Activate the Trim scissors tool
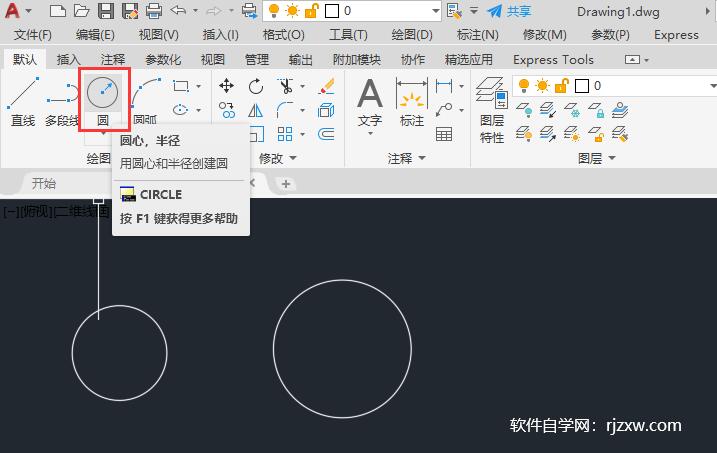 click(x=285, y=85)
